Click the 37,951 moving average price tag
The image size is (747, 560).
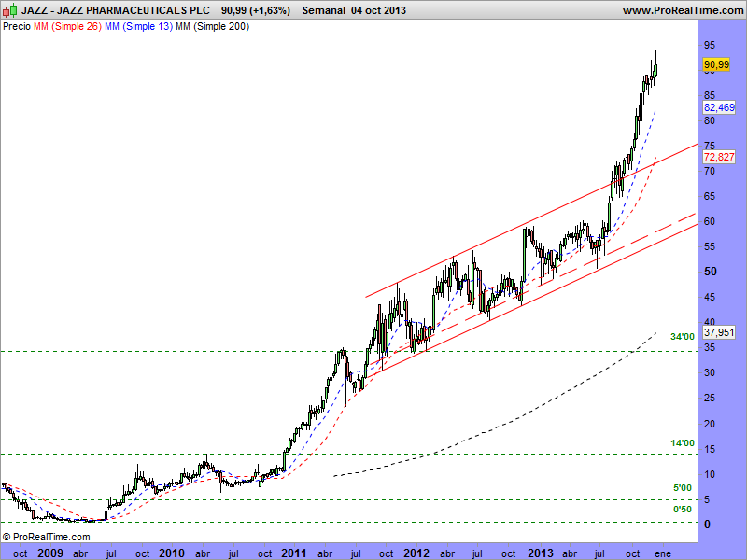click(719, 332)
